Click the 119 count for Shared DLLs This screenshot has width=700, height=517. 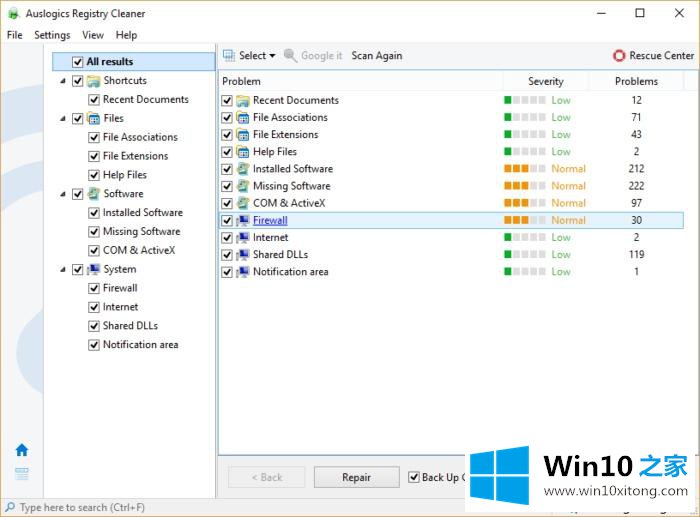pyautogui.click(x=636, y=254)
